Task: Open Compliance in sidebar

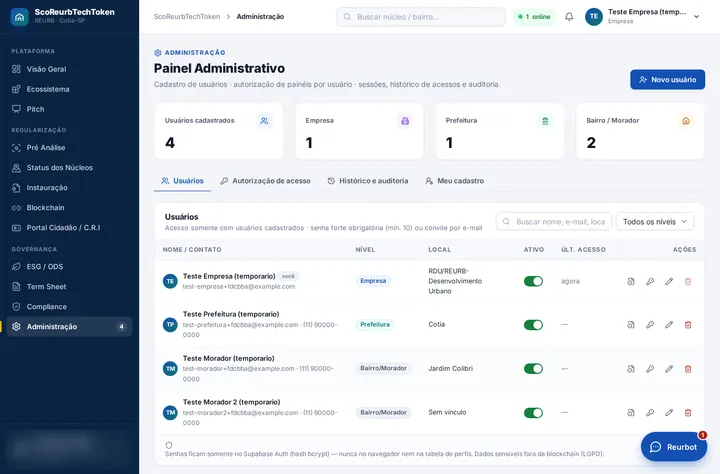Action: point(69,306)
